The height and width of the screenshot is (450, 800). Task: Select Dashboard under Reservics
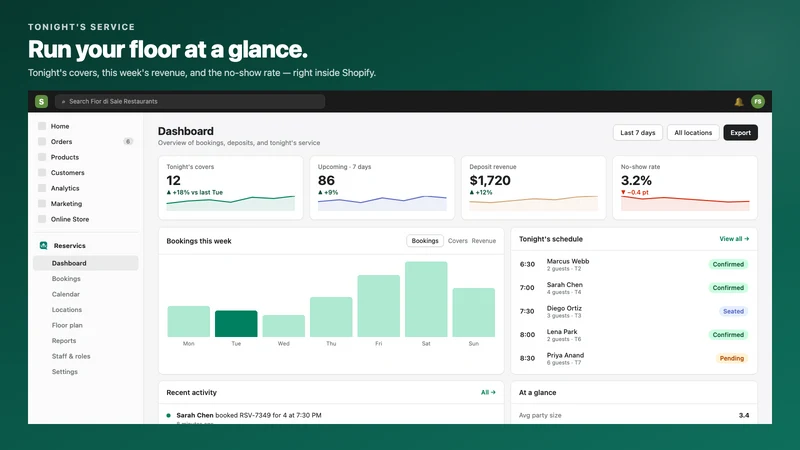click(86, 263)
